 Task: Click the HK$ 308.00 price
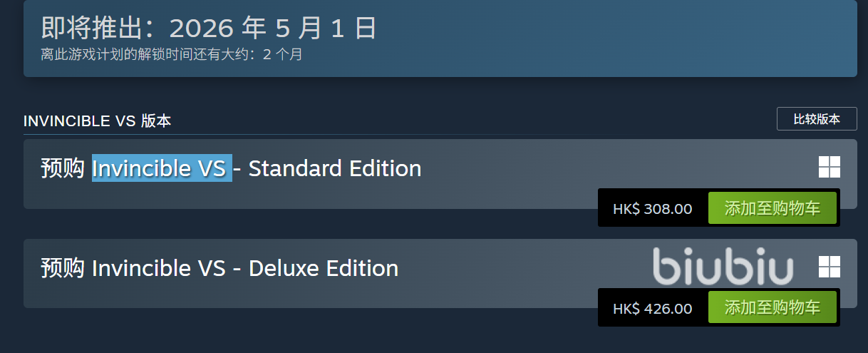(x=652, y=209)
